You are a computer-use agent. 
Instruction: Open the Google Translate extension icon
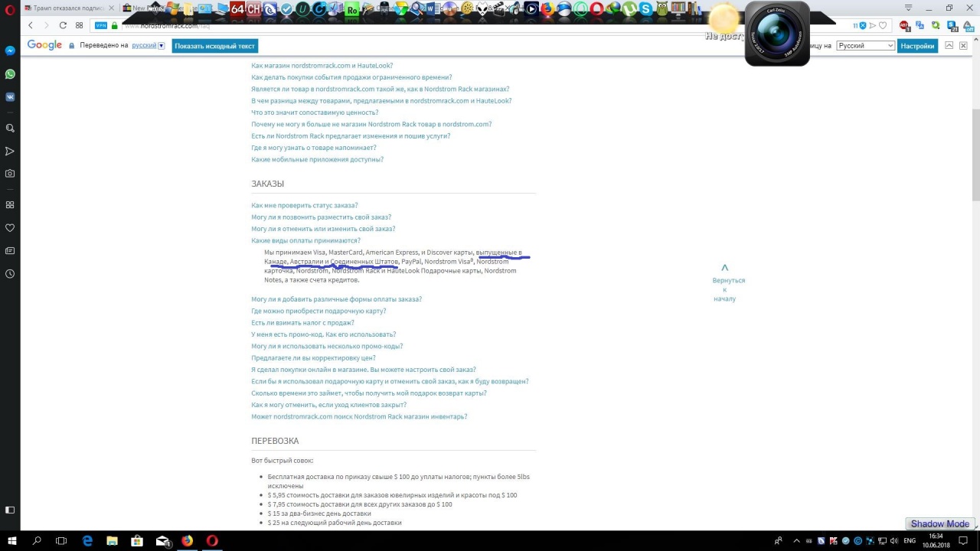[x=921, y=25]
